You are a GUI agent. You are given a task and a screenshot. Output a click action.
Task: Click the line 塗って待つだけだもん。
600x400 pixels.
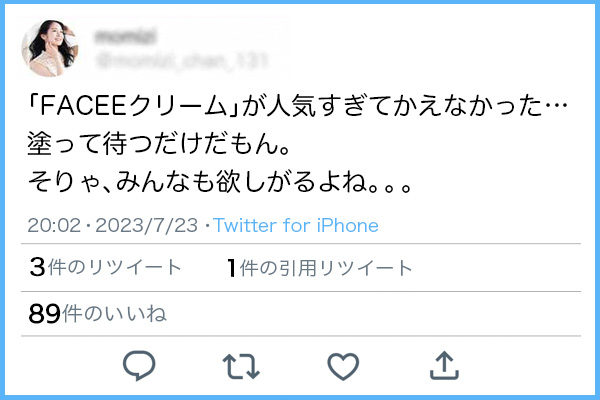click(x=159, y=144)
